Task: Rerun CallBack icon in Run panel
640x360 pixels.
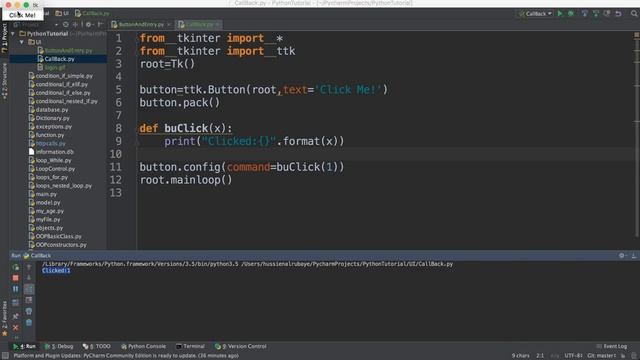Action: [16, 267]
